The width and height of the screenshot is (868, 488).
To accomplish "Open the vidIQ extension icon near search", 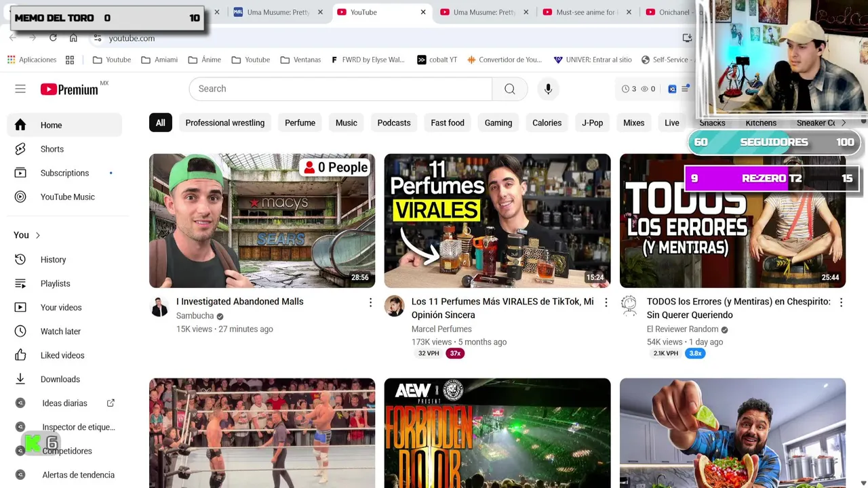I will click(672, 89).
